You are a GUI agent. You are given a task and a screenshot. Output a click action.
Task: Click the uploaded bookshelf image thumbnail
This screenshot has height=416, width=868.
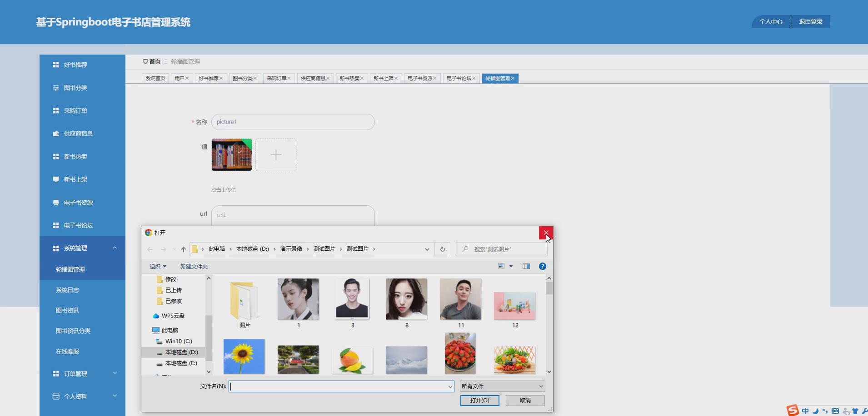coord(232,155)
